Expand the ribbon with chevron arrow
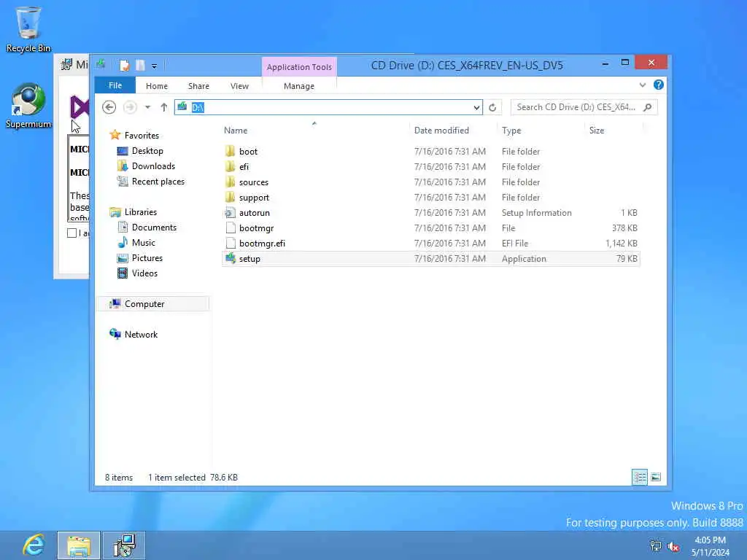747x560 pixels. pyautogui.click(x=642, y=85)
